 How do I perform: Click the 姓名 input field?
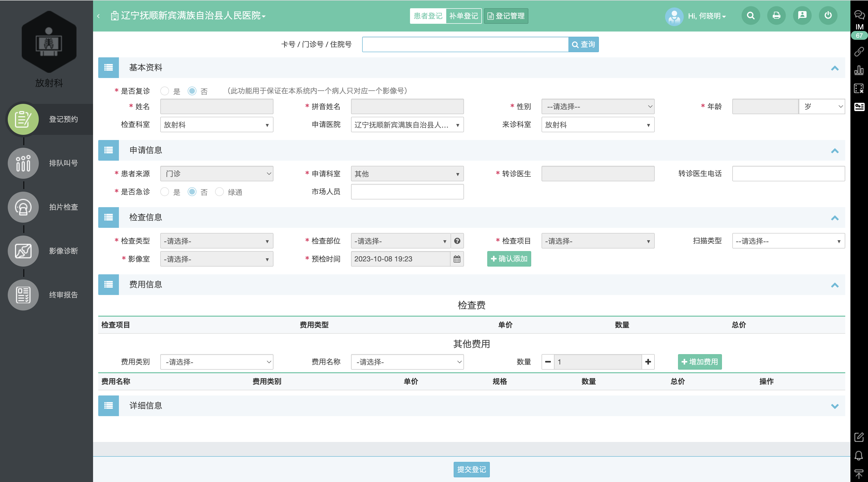(x=217, y=106)
